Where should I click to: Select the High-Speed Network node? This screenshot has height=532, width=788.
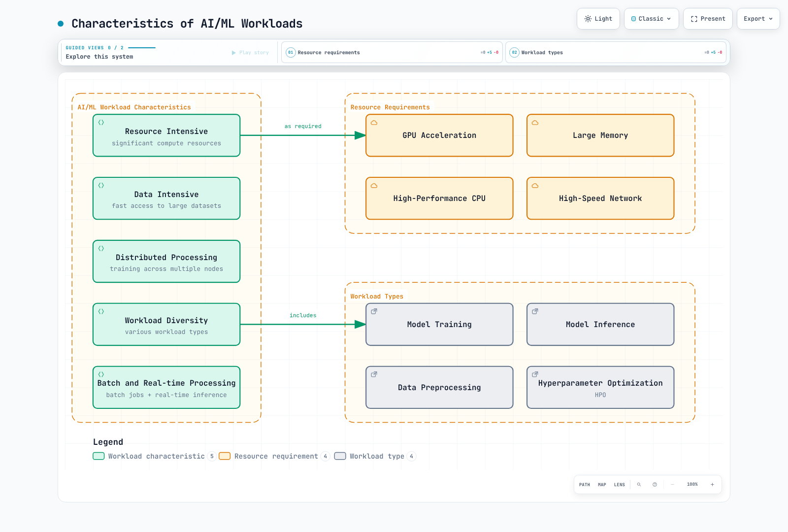point(600,199)
